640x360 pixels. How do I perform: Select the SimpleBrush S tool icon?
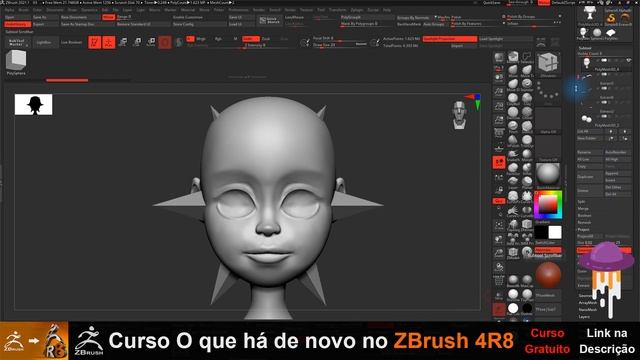[611, 18]
